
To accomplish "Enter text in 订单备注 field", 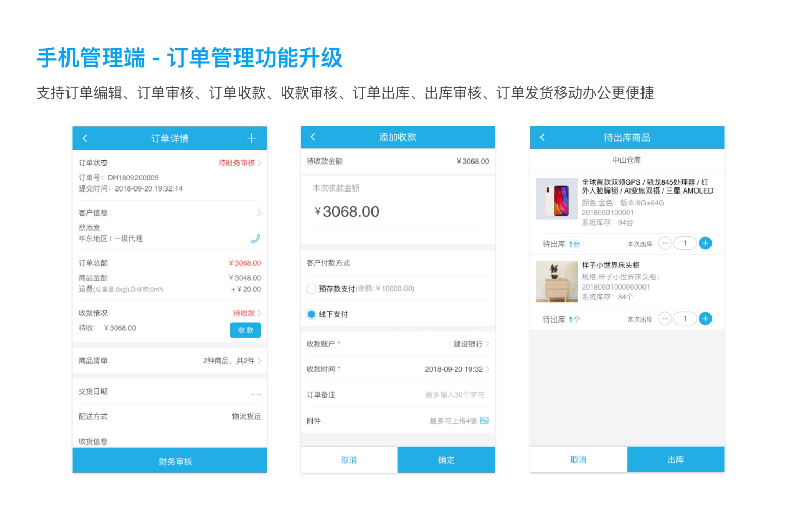I will [x=454, y=395].
